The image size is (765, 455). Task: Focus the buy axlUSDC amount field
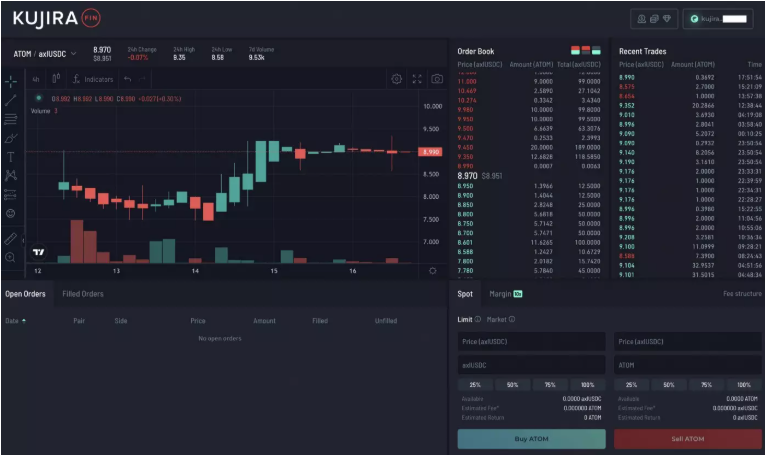tap(531, 365)
